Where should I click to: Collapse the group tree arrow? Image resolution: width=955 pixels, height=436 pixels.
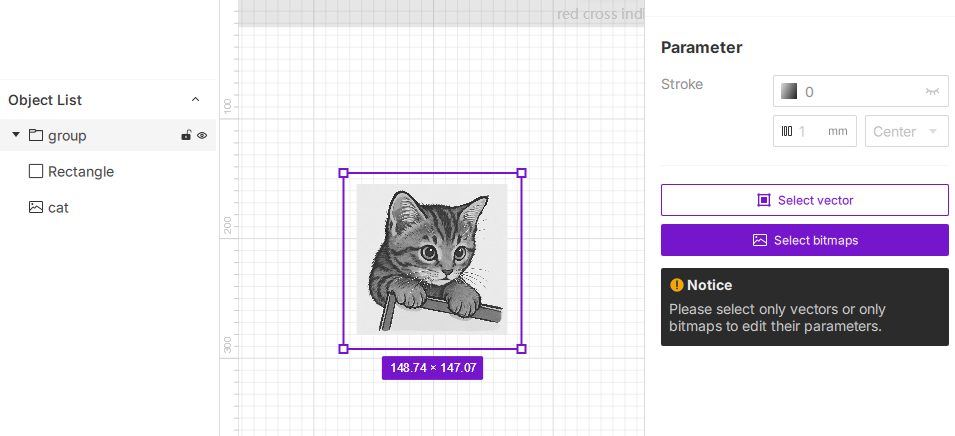[16, 135]
